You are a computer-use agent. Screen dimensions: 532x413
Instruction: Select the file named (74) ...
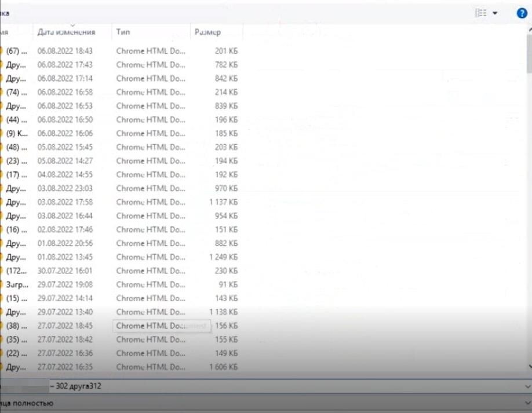pyautogui.click(x=16, y=92)
